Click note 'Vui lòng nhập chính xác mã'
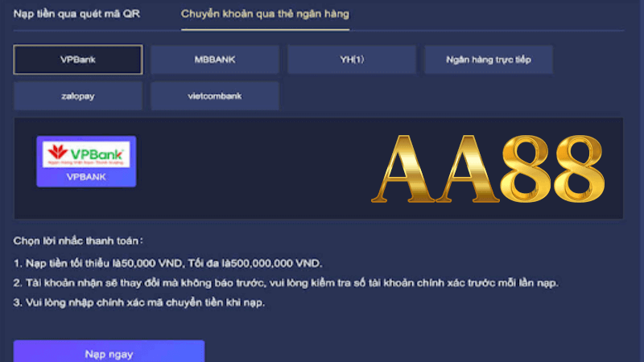 pos(139,302)
